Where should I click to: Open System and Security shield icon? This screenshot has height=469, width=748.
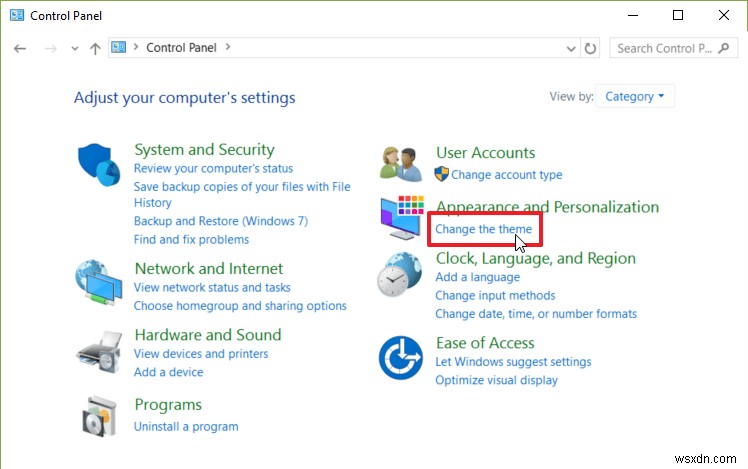tap(99, 165)
